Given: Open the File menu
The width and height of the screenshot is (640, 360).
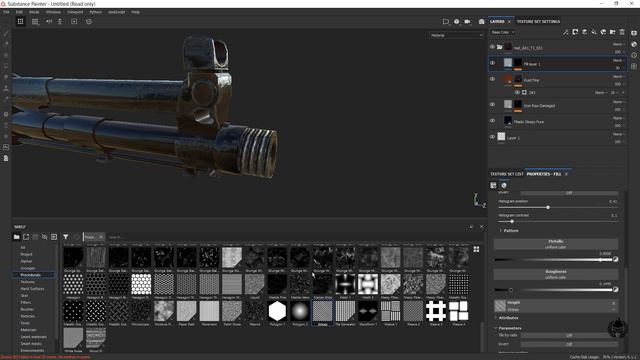Looking at the screenshot, I should (x=6, y=12).
